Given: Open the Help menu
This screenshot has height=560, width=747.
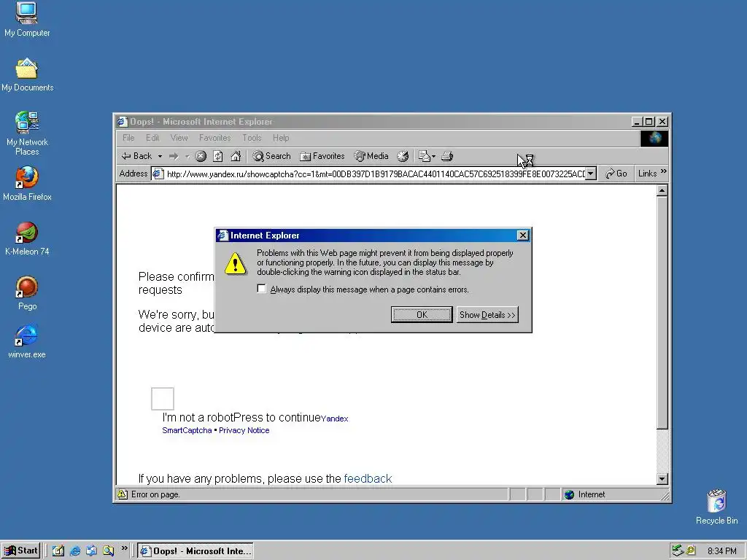Looking at the screenshot, I should click(281, 138).
